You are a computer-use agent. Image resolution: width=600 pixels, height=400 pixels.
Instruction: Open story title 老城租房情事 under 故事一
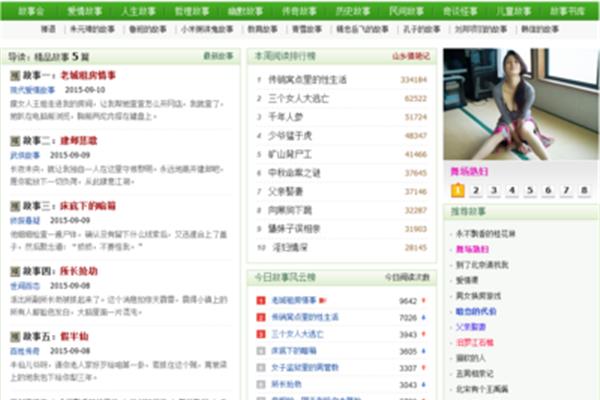[88, 75]
